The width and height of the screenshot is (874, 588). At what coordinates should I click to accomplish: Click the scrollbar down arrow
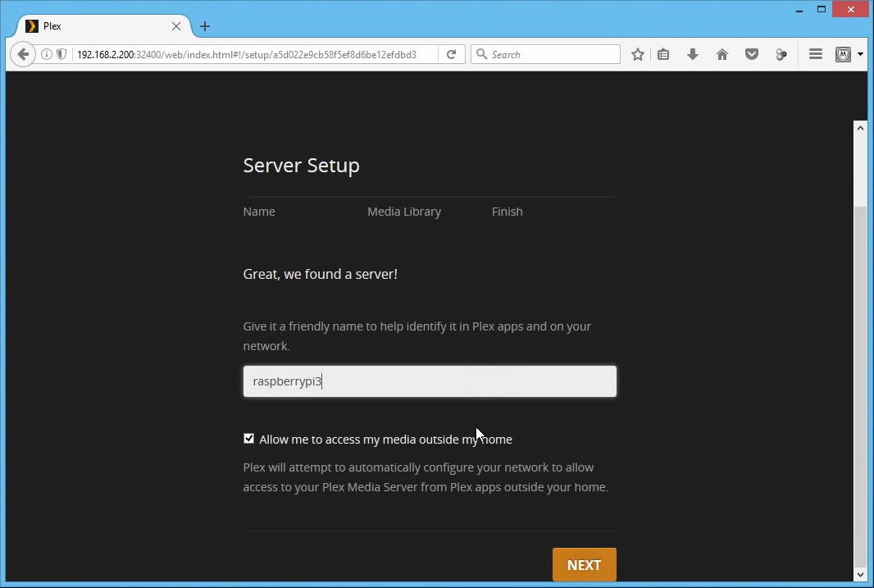click(x=860, y=574)
